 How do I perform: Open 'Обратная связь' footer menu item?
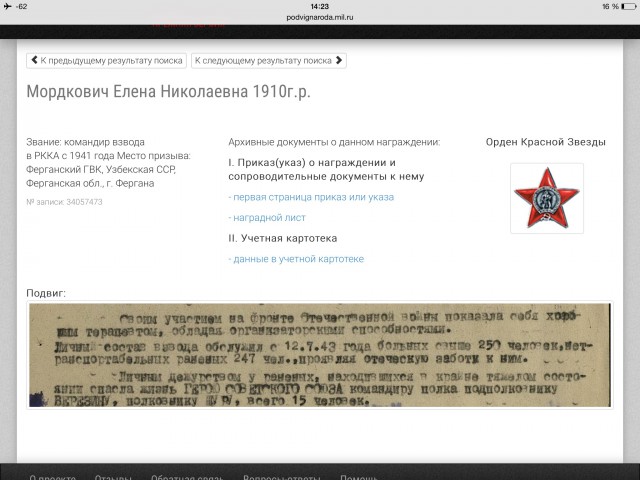187,477
